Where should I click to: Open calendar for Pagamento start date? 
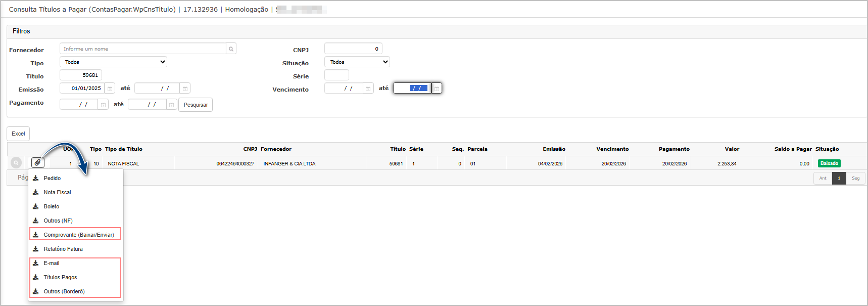tap(103, 105)
